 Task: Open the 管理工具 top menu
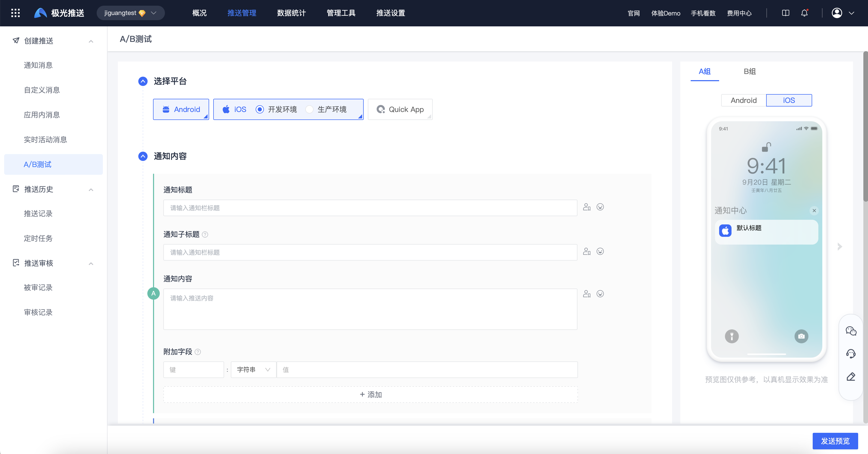click(x=341, y=13)
